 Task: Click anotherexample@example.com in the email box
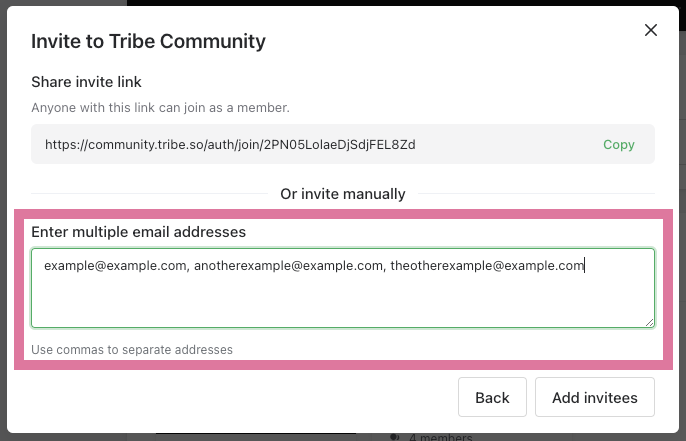(289, 265)
